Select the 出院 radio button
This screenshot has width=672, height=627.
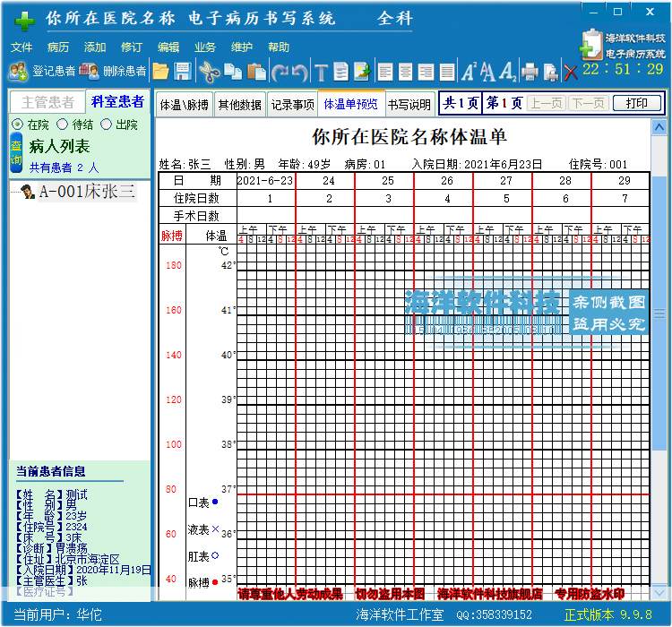pyautogui.click(x=106, y=125)
